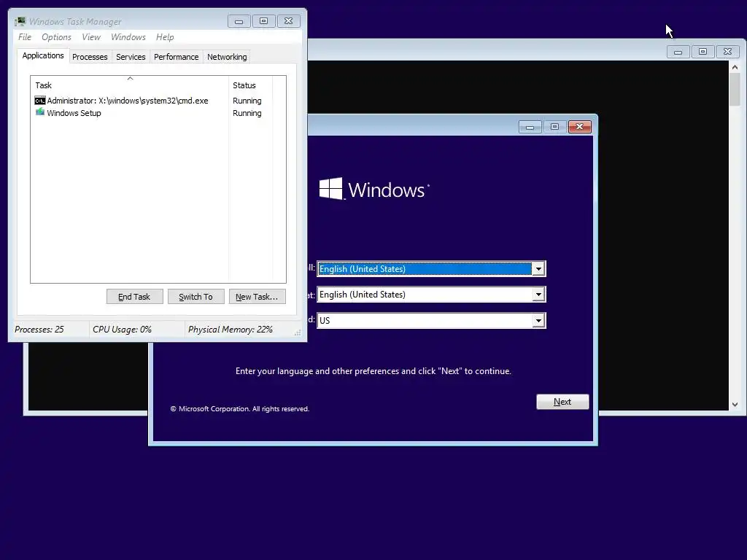Maximize the Windows Setup window

pyautogui.click(x=554, y=127)
